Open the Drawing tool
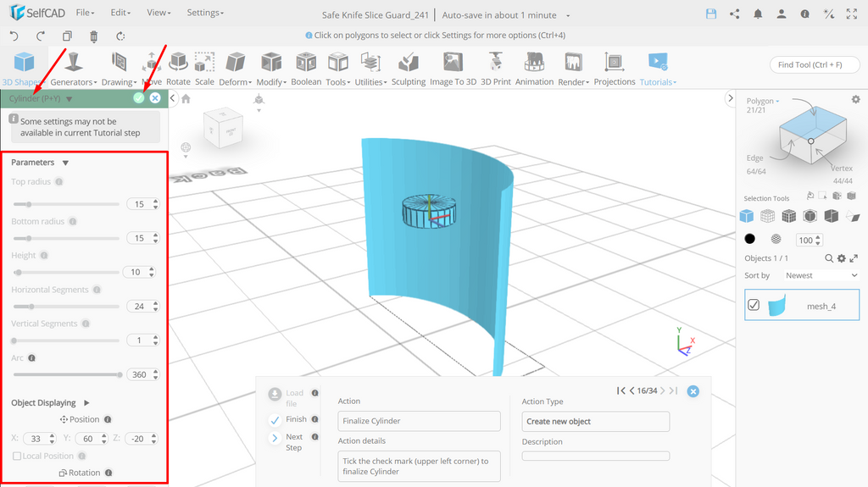Screen dimensions: 868x487 tap(119, 69)
